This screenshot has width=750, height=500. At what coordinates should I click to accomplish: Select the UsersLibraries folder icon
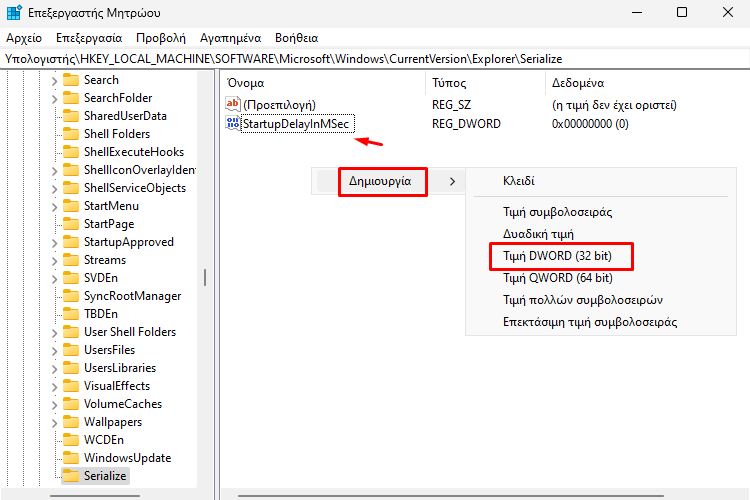coord(71,368)
